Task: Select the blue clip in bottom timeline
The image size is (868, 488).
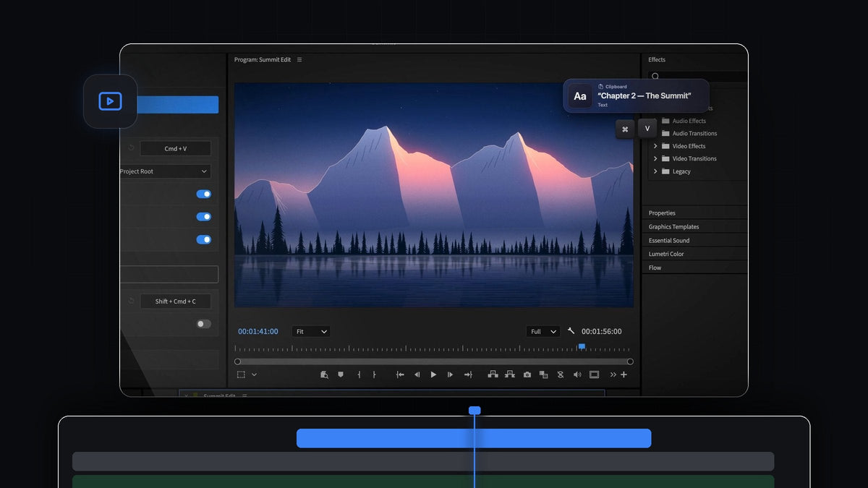Action: (x=474, y=438)
